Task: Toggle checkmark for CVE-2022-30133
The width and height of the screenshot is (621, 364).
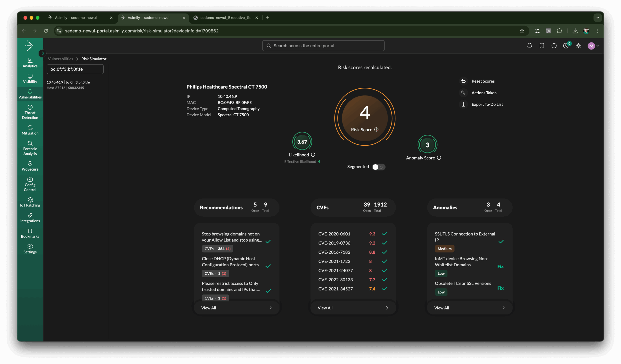Action: (384, 280)
